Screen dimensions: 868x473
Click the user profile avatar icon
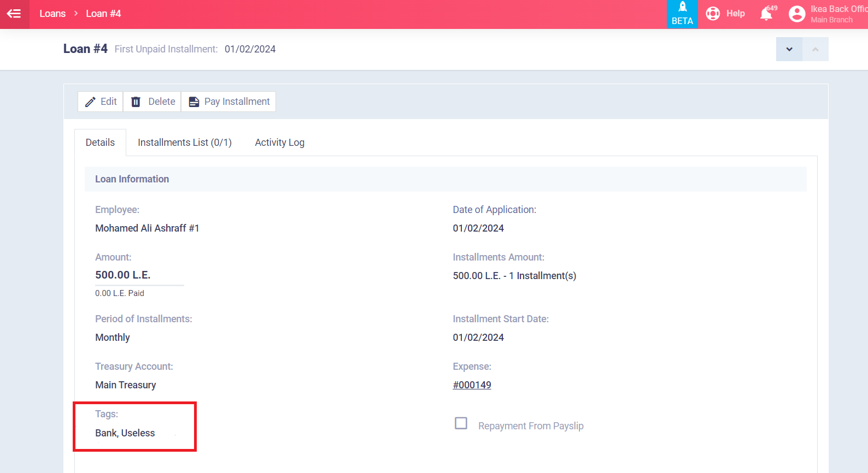click(797, 14)
